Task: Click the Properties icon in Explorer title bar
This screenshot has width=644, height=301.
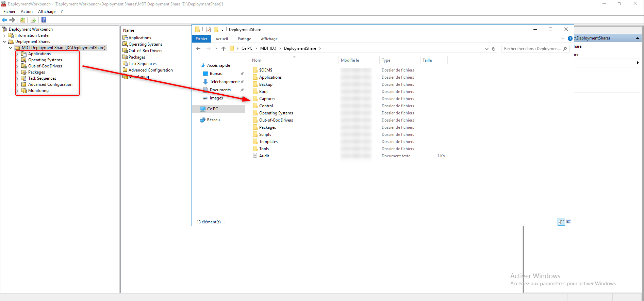Action: coord(209,30)
